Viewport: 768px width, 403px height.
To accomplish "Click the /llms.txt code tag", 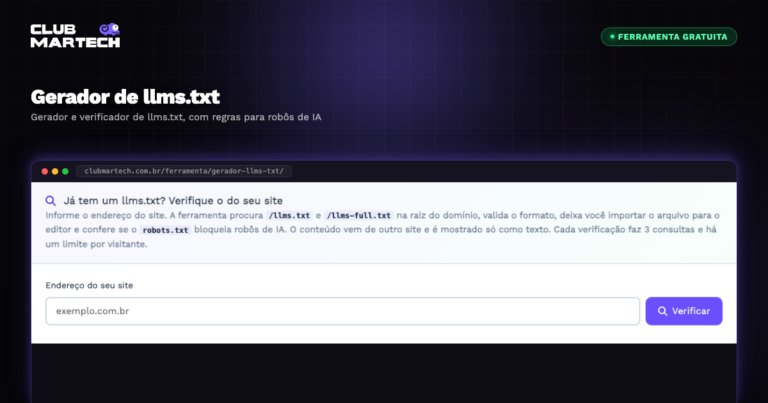I will 289,215.
